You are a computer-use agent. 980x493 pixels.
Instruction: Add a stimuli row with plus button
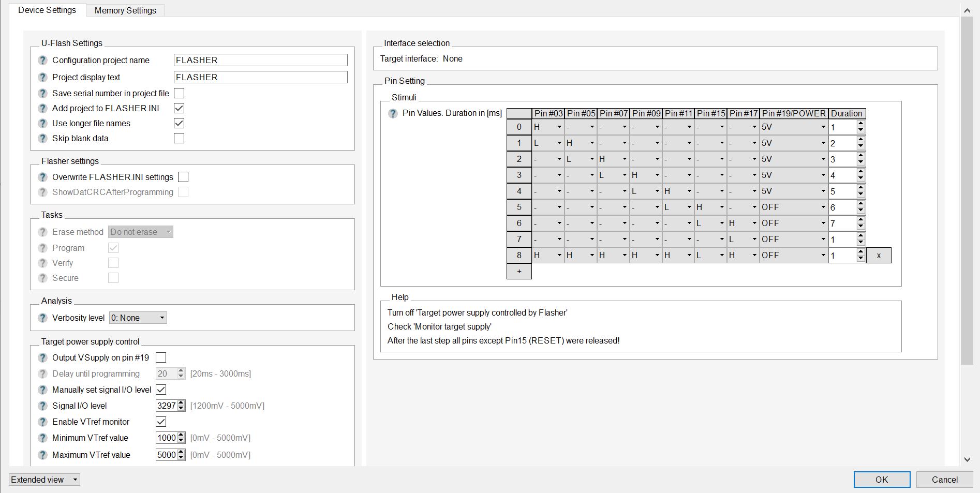point(519,271)
